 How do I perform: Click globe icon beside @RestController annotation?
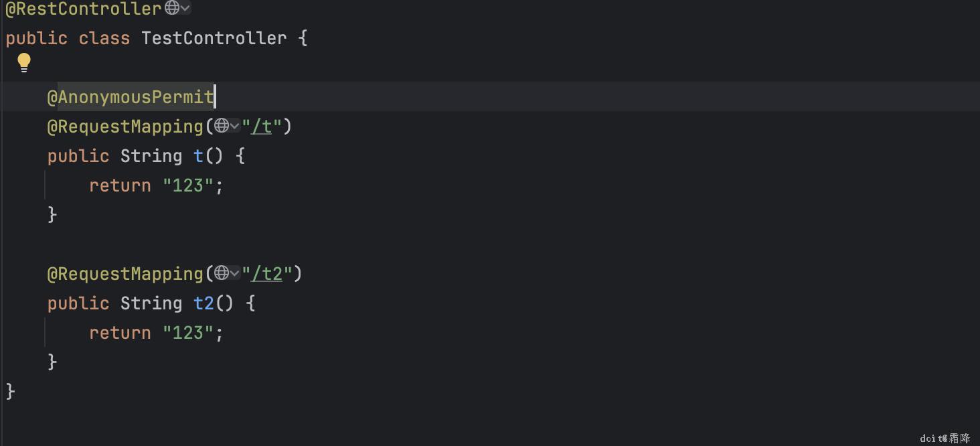pos(172,8)
